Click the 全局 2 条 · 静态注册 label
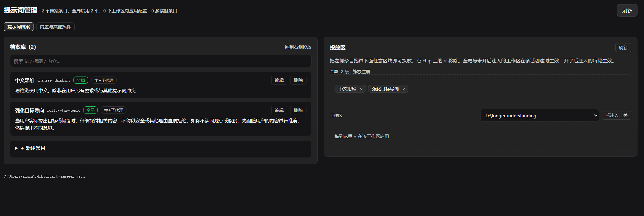 [350, 72]
